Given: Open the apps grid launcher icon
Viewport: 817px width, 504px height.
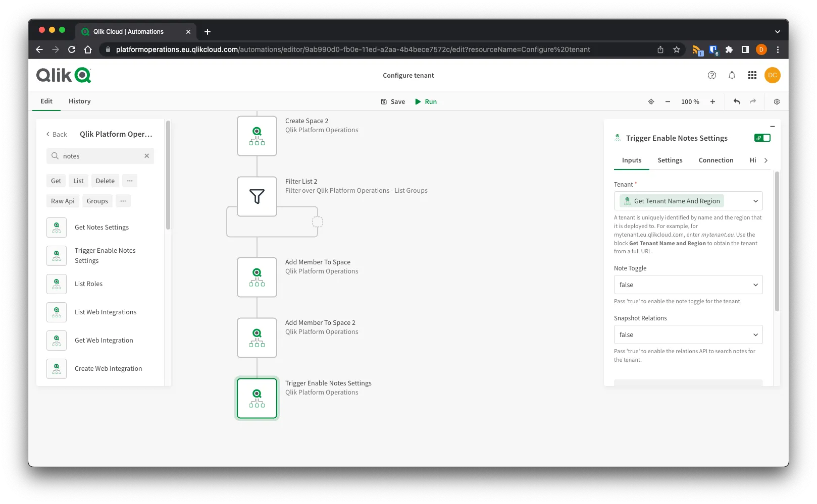Looking at the screenshot, I should point(752,75).
